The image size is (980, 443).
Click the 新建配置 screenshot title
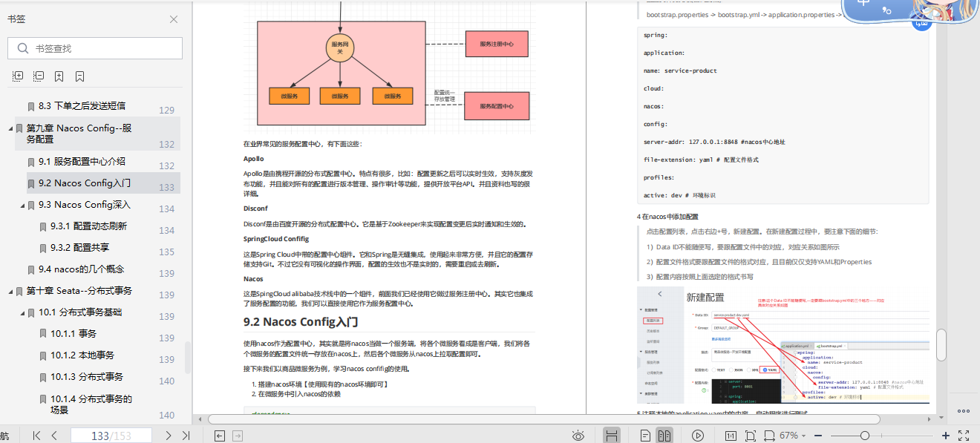pyautogui.click(x=705, y=297)
